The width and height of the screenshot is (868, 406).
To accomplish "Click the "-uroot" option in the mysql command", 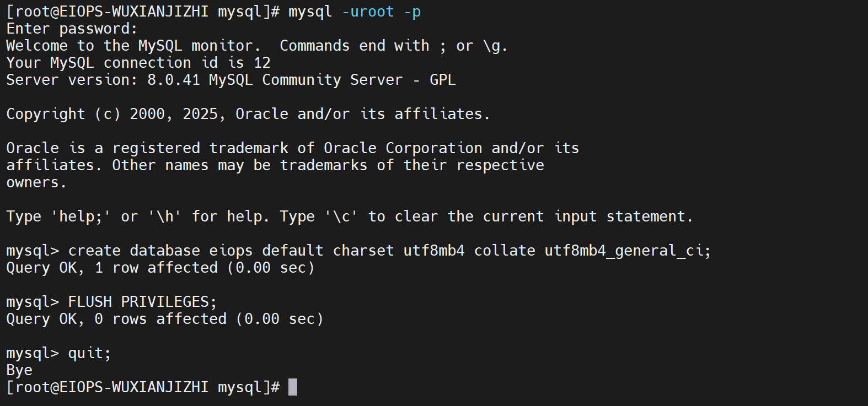I will pos(367,12).
